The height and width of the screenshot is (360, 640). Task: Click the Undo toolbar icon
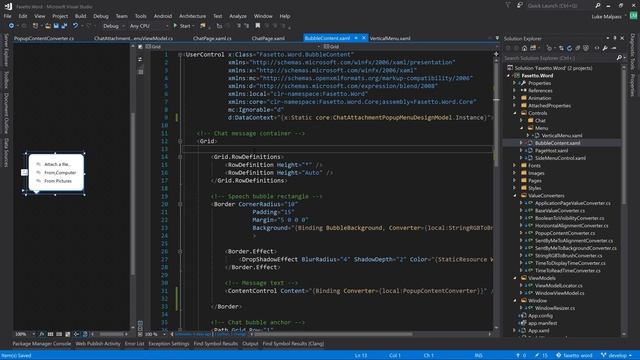click(x=75, y=26)
